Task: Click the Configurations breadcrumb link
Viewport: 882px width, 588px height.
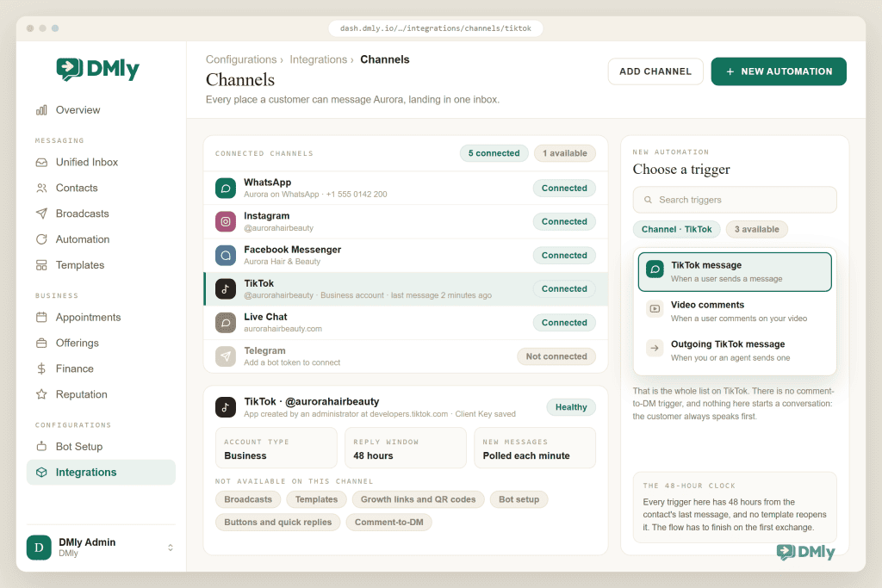Action: pos(241,59)
